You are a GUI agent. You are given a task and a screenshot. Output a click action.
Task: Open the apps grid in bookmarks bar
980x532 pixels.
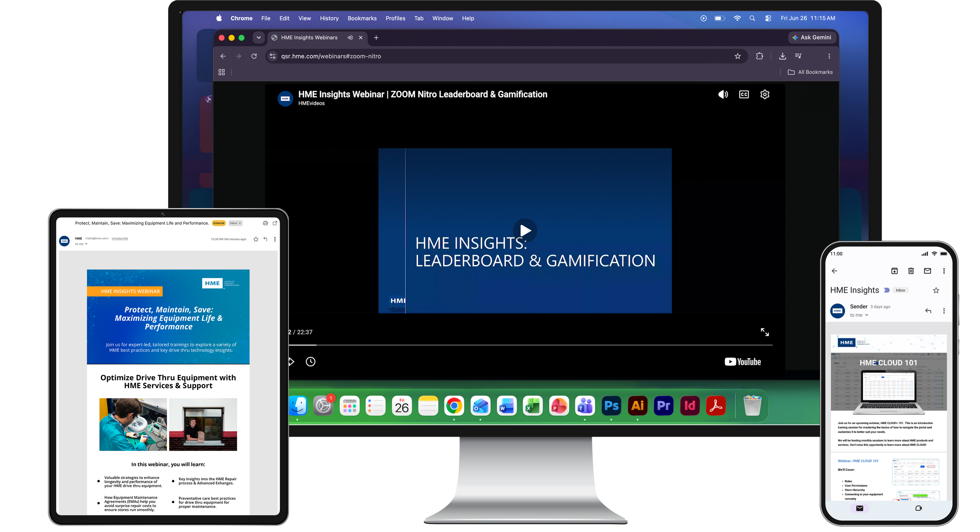pos(221,72)
